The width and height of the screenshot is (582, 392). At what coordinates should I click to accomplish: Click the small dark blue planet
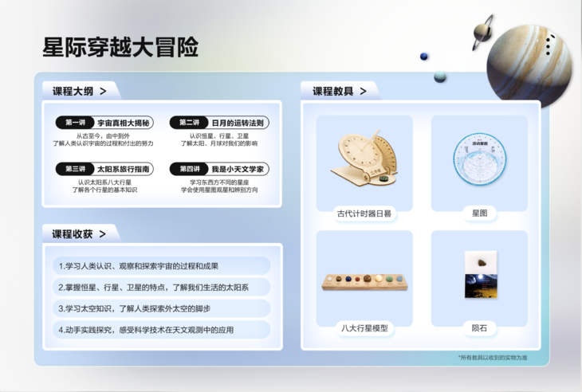tap(424, 56)
